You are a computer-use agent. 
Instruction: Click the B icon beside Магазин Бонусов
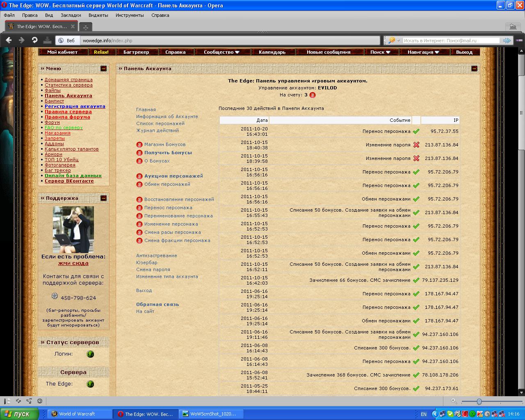coord(139,144)
